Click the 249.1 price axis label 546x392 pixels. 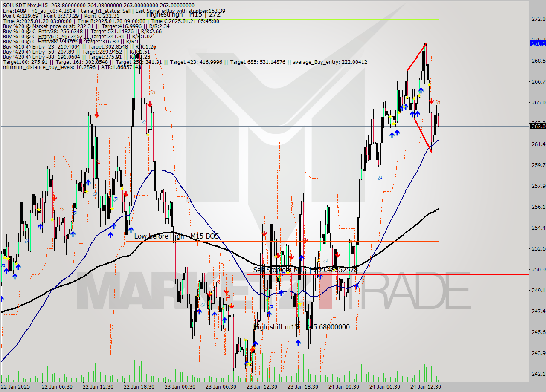click(x=539, y=291)
